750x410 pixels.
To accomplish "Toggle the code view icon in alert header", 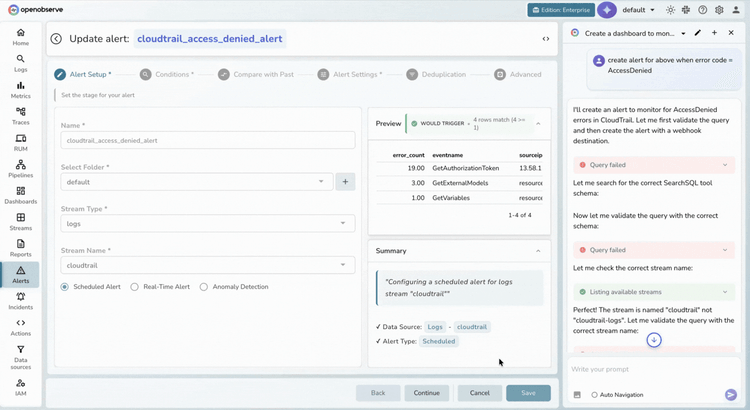I will (x=546, y=39).
